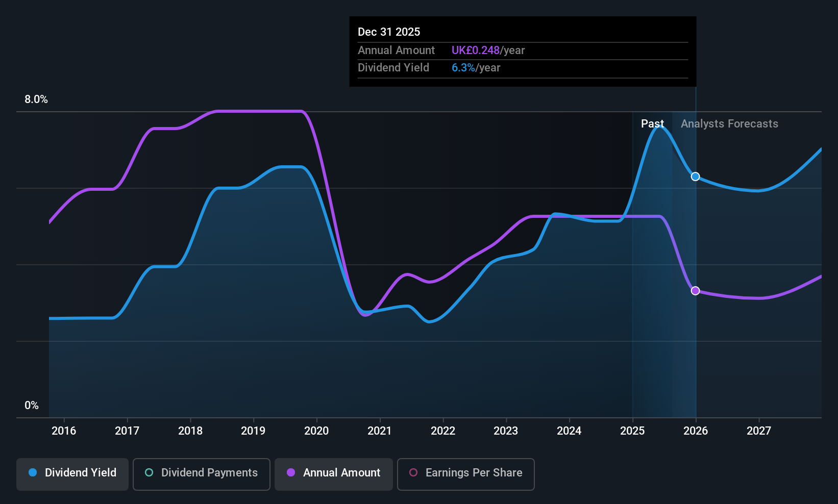Click the 6.3%/year dividend yield value
The height and width of the screenshot is (504, 838).
pyautogui.click(x=476, y=68)
